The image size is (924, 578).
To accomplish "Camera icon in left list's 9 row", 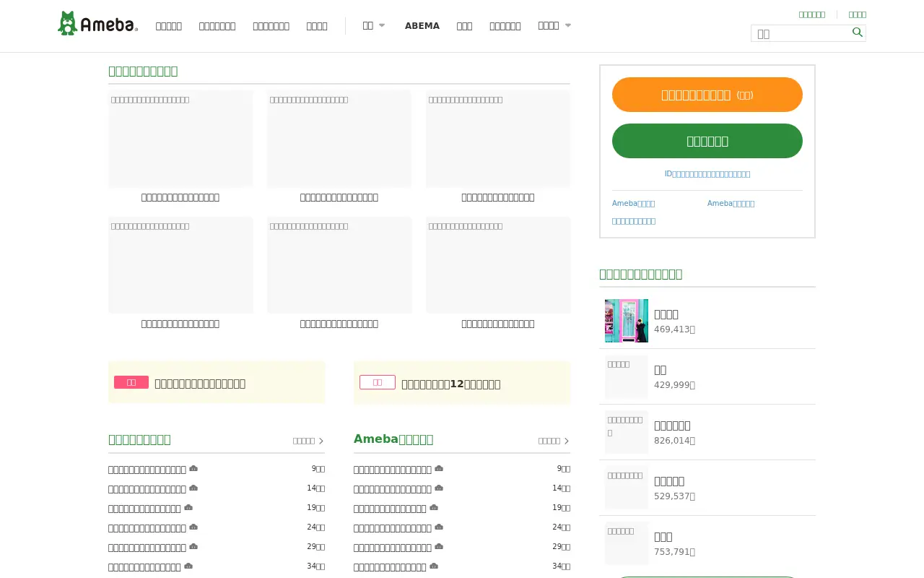I will (193, 469).
